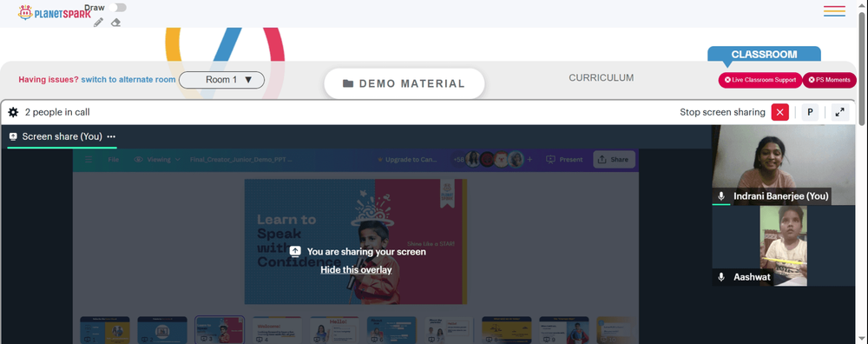Click the 2 people in call text
This screenshot has height=344, width=868.
(57, 112)
